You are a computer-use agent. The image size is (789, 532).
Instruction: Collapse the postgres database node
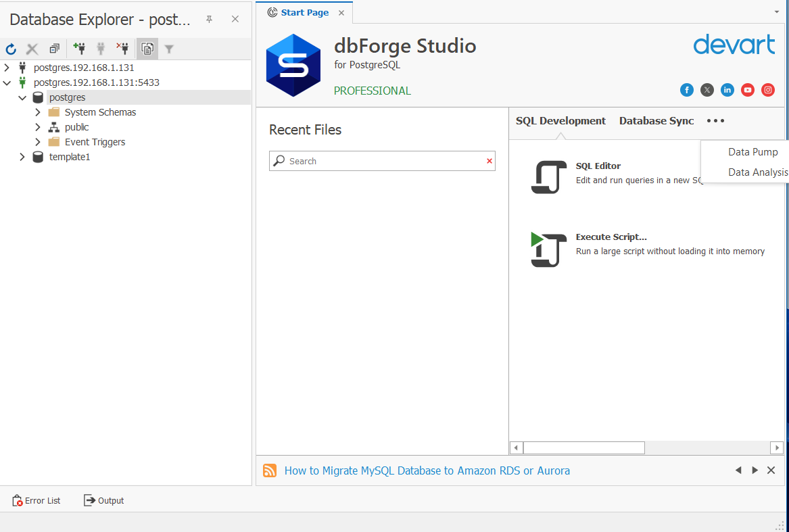tap(22, 97)
